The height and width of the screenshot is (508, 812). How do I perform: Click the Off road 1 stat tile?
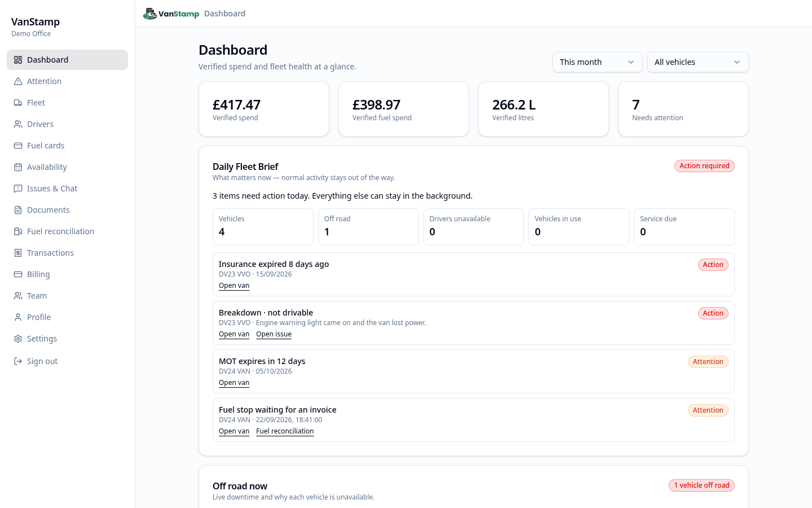(368, 227)
